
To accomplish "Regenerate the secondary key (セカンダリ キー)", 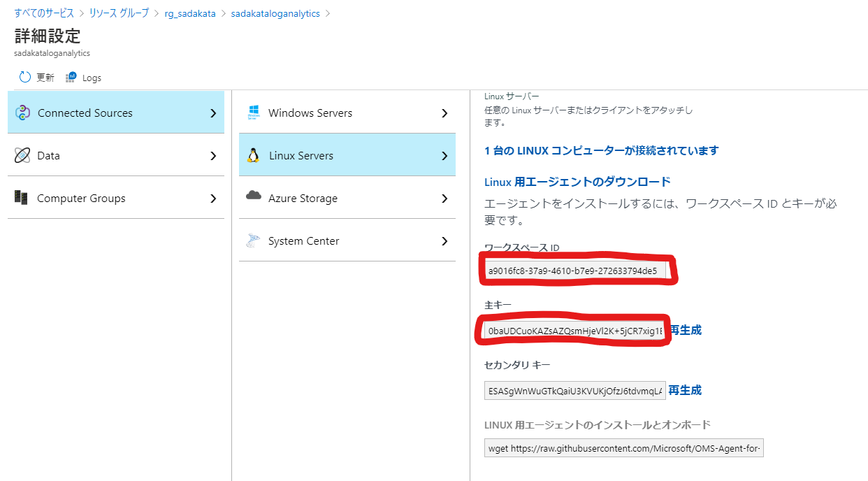I will coord(685,390).
